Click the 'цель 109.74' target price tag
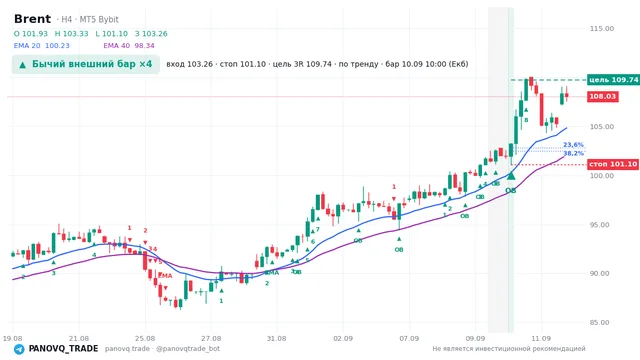This screenshot has width=640, height=360. 613,80
